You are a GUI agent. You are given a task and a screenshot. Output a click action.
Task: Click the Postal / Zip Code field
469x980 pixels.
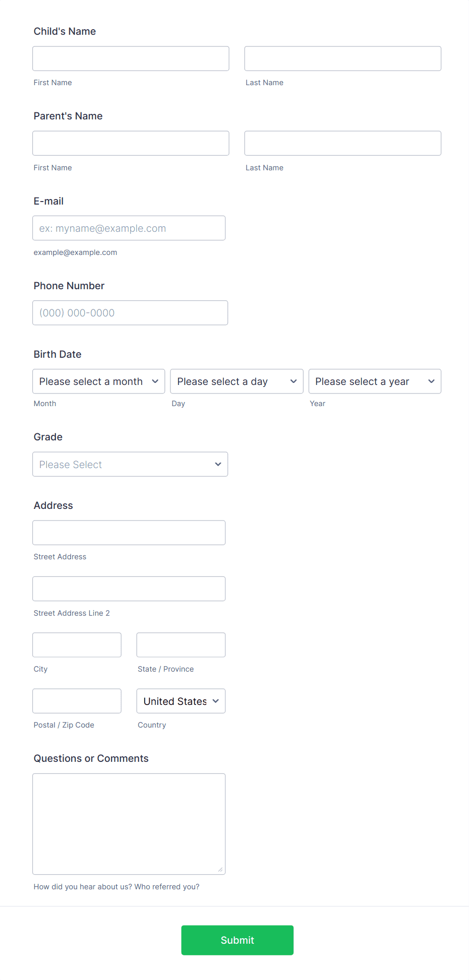click(x=77, y=701)
